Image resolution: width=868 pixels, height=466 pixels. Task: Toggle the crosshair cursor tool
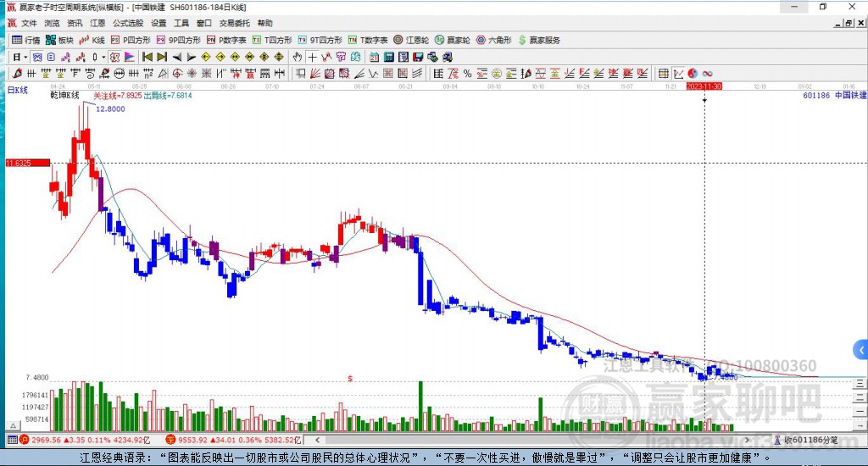click(312, 57)
